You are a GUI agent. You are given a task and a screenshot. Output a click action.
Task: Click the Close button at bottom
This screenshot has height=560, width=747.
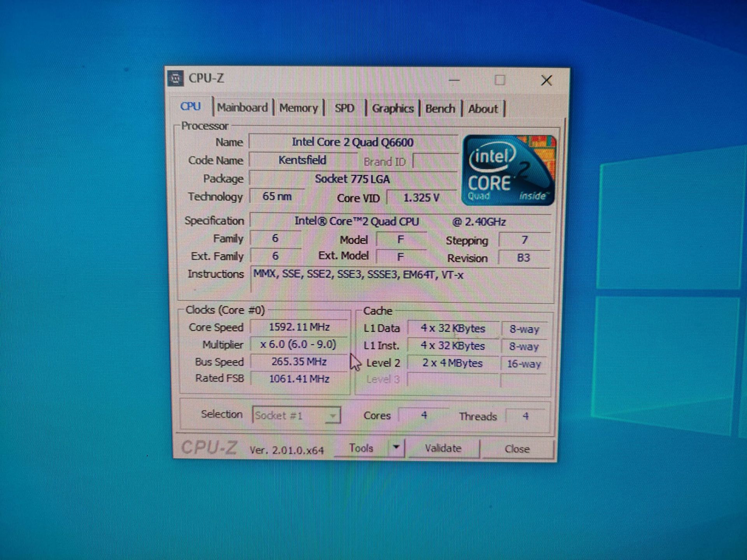517,449
